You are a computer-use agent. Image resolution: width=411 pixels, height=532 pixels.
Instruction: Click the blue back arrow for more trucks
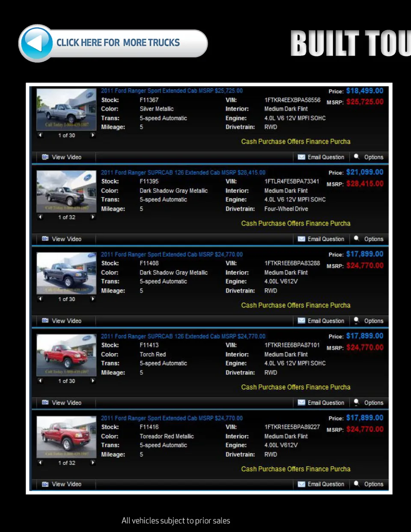pos(37,43)
